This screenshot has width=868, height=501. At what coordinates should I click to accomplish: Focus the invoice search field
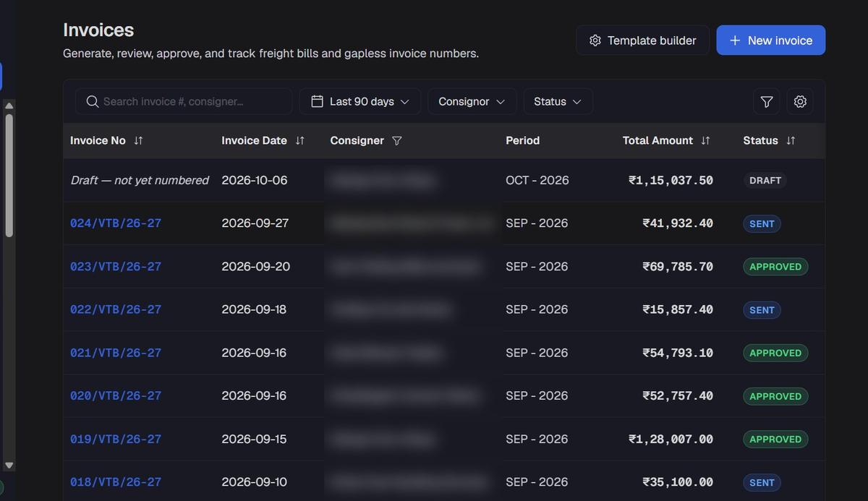pos(184,101)
